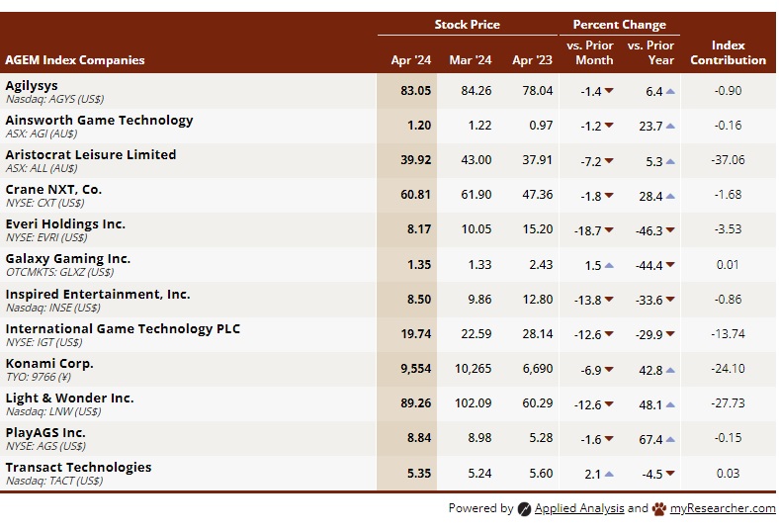Click up arrow beside Light & Wonder 48.1
Viewport: 779px width, 532px height.
tap(670, 404)
